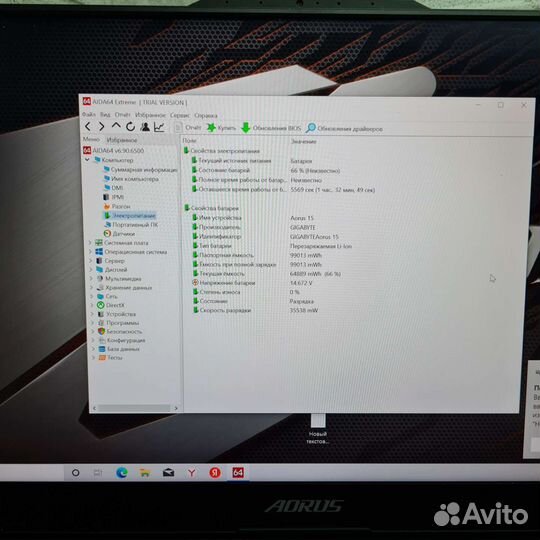Select Электропитание in the tree
Image resolution: width=540 pixels, height=540 pixels.
[x=129, y=216]
